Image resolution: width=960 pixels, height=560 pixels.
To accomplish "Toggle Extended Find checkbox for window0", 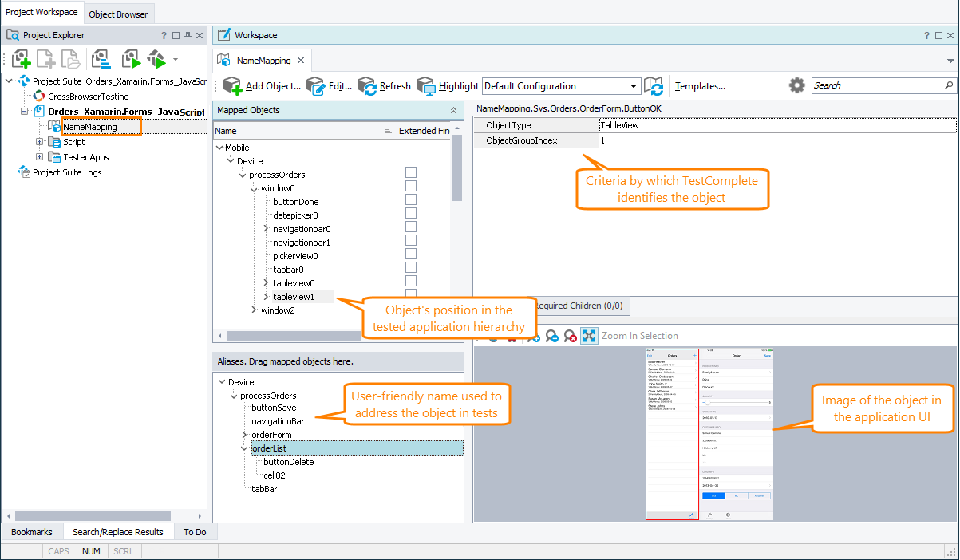I will 411,186.
